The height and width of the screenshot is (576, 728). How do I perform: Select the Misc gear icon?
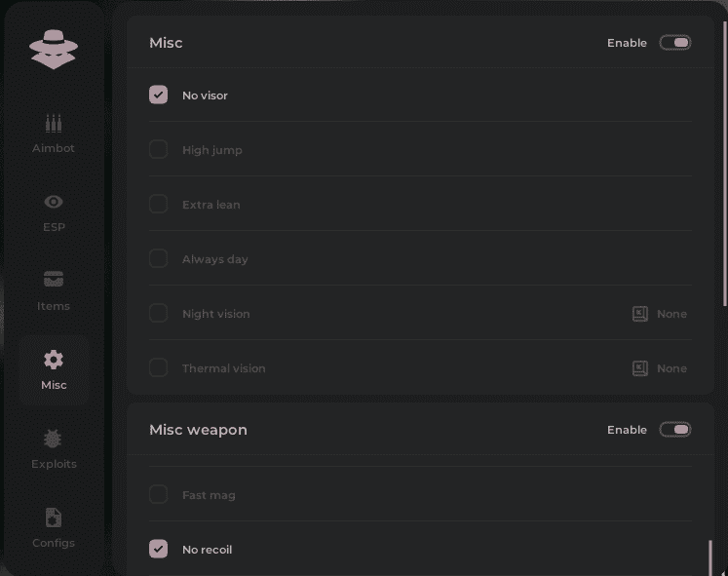(x=54, y=360)
